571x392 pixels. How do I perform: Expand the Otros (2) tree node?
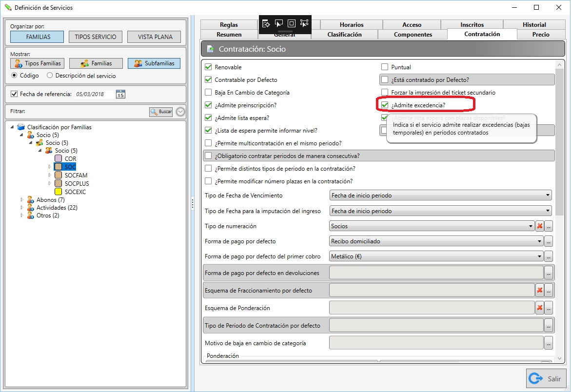point(22,216)
